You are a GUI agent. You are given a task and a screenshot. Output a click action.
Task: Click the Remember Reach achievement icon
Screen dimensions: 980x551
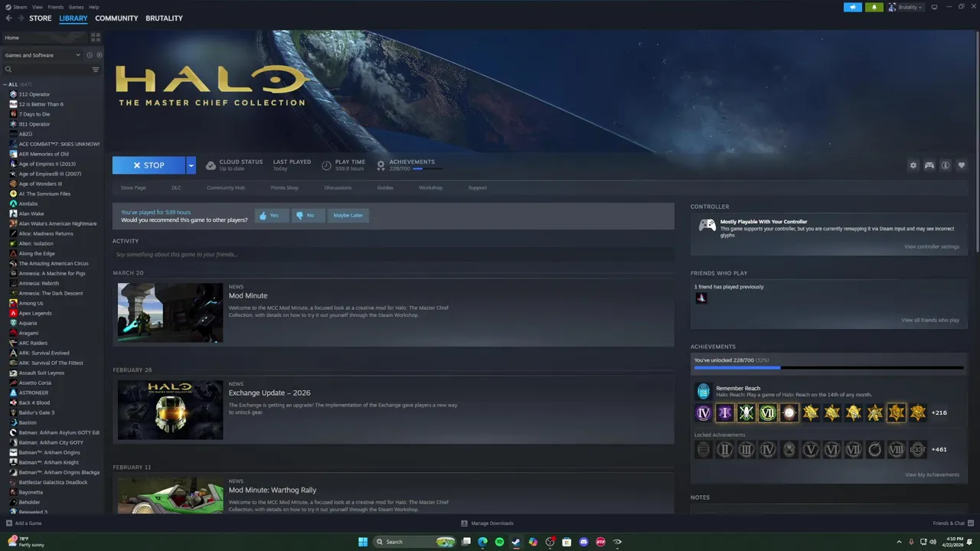[703, 392]
